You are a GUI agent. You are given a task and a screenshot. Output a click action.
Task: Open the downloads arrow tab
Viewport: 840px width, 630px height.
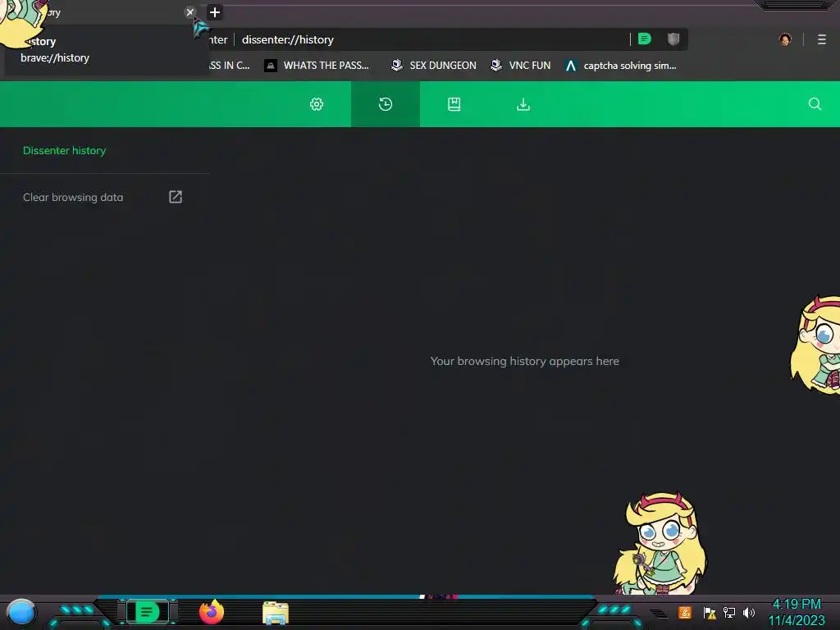click(523, 104)
